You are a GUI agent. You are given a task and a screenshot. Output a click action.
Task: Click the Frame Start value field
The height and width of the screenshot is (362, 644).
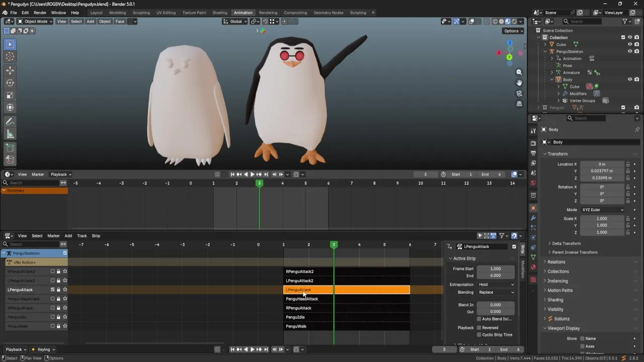pyautogui.click(x=496, y=269)
